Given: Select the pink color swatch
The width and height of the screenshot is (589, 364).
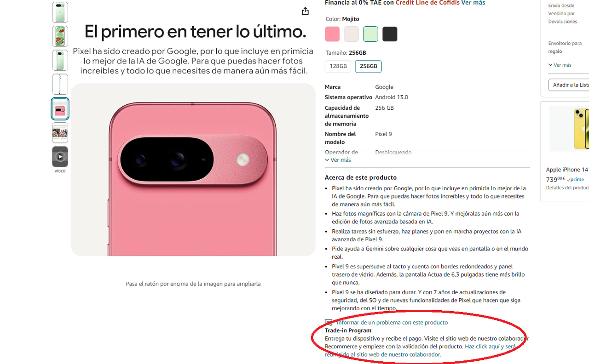Looking at the screenshot, I should (x=332, y=34).
